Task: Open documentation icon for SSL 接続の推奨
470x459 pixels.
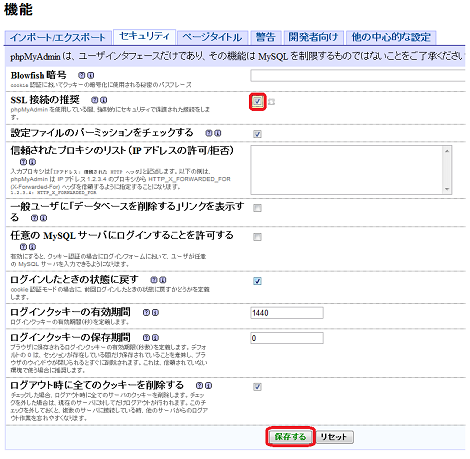Action: click(x=94, y=100)
